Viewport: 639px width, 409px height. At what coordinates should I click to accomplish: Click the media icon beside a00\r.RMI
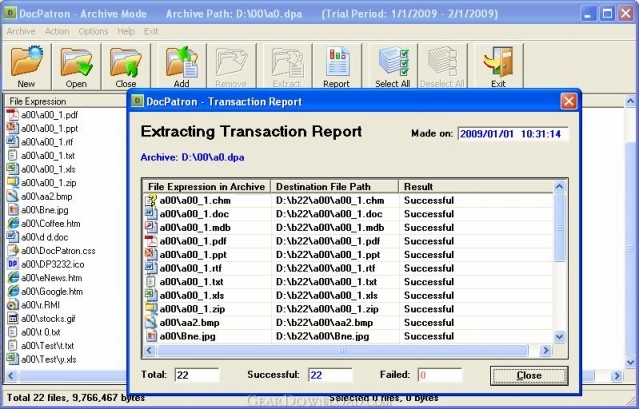pyautogui.click(x=13, y=305)
